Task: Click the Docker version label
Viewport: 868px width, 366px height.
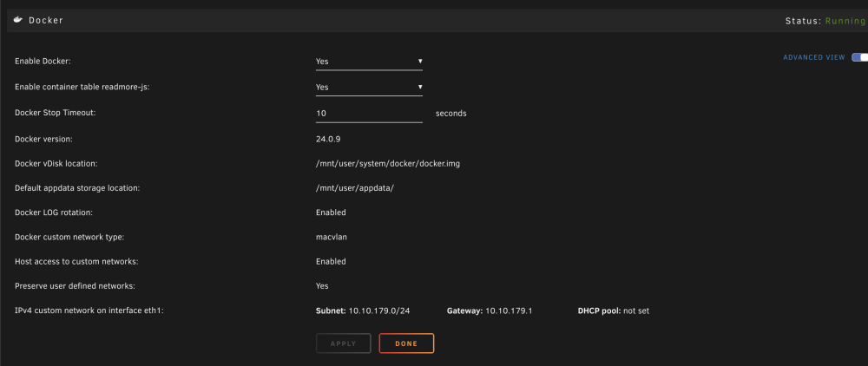Action: tap(43, 139)
